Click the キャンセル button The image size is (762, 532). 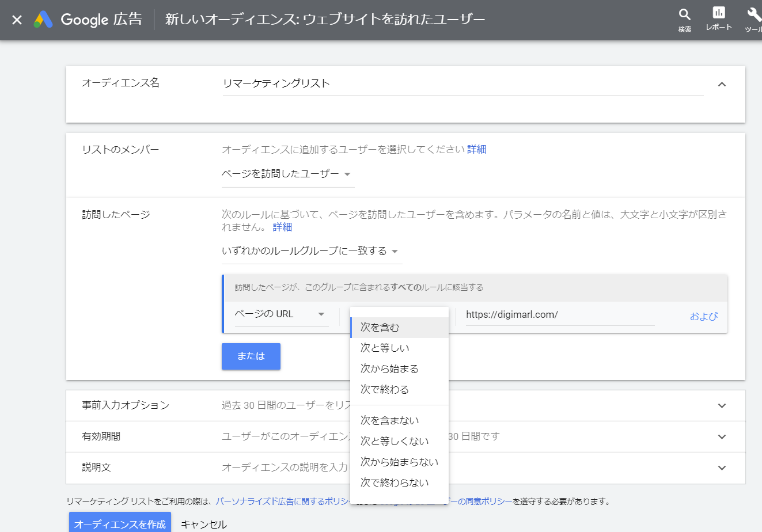tap(204, 525)
